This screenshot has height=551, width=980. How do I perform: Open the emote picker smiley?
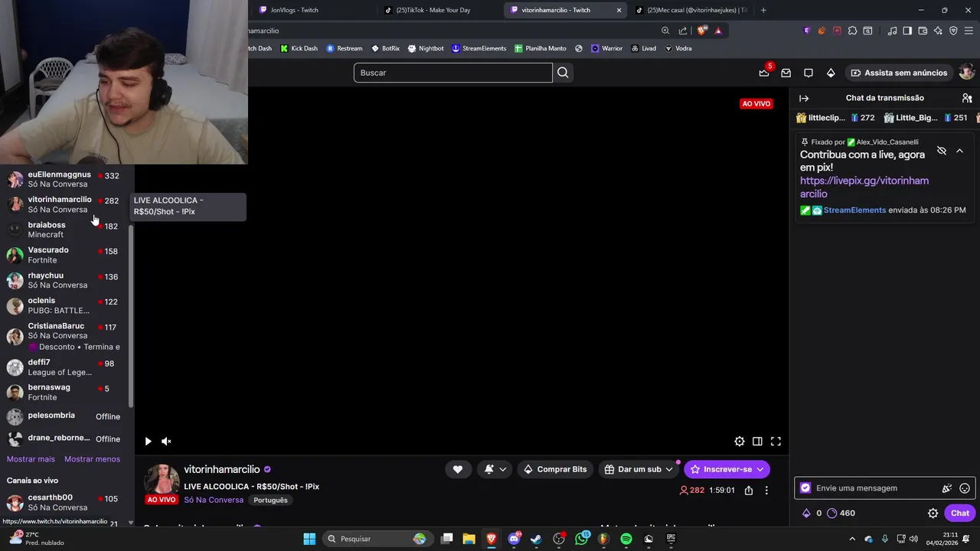click(x=965, y=488)
